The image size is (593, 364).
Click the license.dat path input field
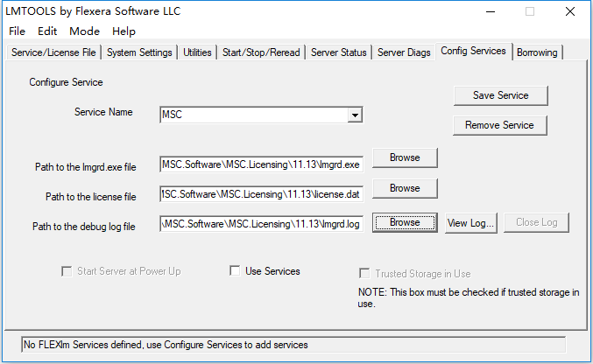pos(261,194)
